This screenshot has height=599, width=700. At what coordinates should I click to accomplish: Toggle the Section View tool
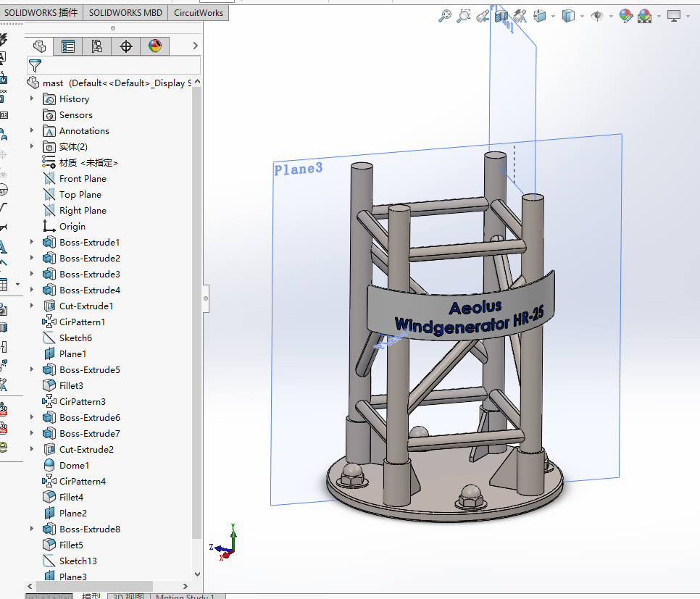pos(501,16)
